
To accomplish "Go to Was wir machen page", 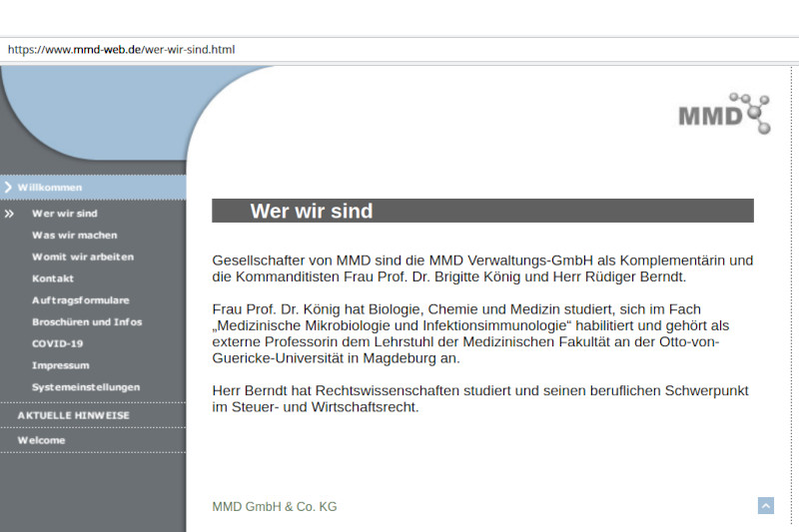I will click(74, 236).
